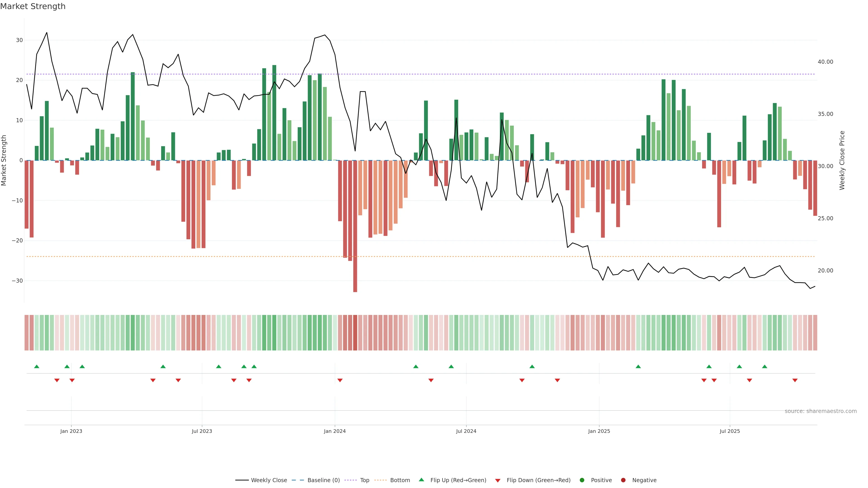
Task: Click the Market Strength chart title
Action: pyautogui.click(x=33, y=6)
